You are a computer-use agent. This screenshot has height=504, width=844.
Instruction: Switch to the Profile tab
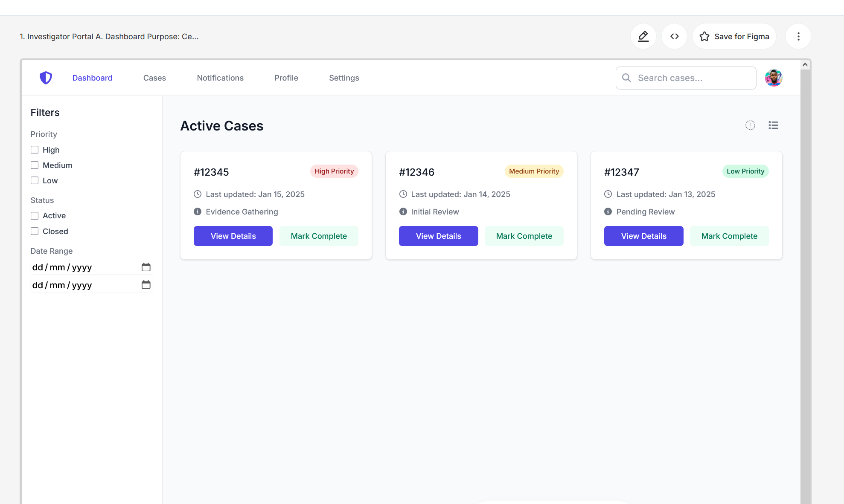point(286,78)
